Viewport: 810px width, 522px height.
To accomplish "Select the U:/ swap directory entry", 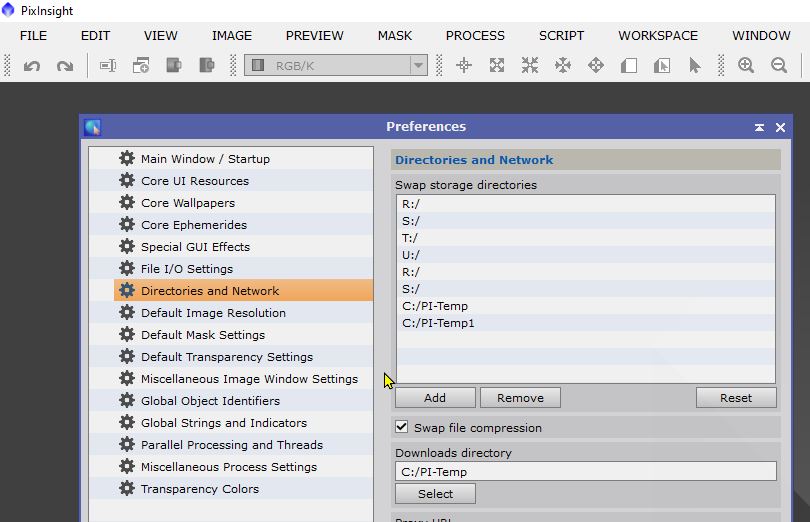I will (x=586, y=255).
